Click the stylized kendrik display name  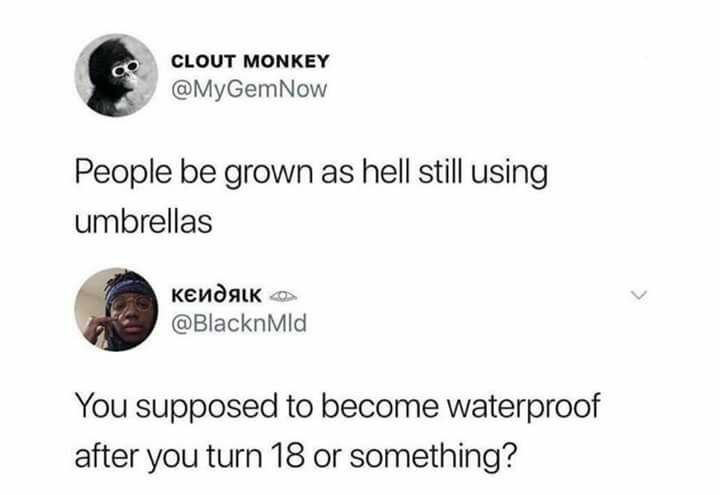point(217,296)
